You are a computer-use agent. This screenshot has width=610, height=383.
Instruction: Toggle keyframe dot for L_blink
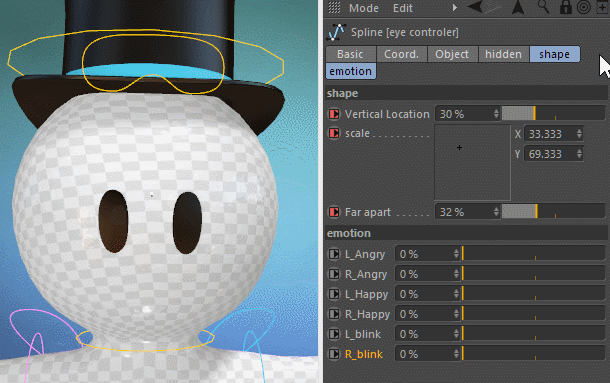tap(334, 334)
